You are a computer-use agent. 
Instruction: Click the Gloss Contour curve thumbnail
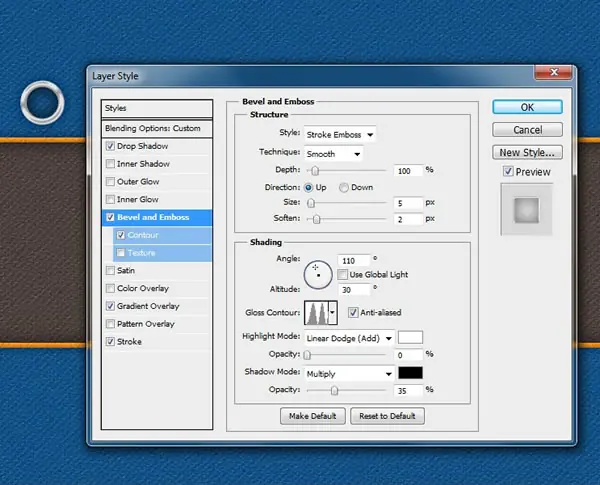point(316,313)
